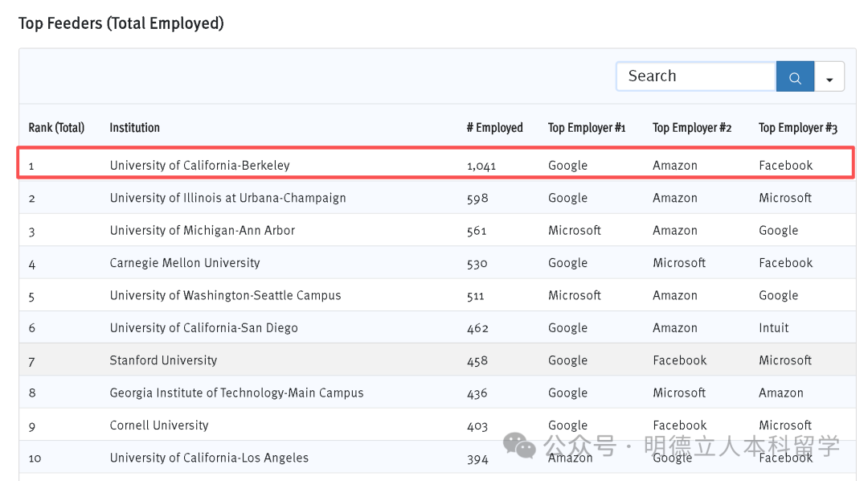This screenshot has height=481, width=868.
Task: Open the dropdown arrow beside the search button
Action: [829, 76]
